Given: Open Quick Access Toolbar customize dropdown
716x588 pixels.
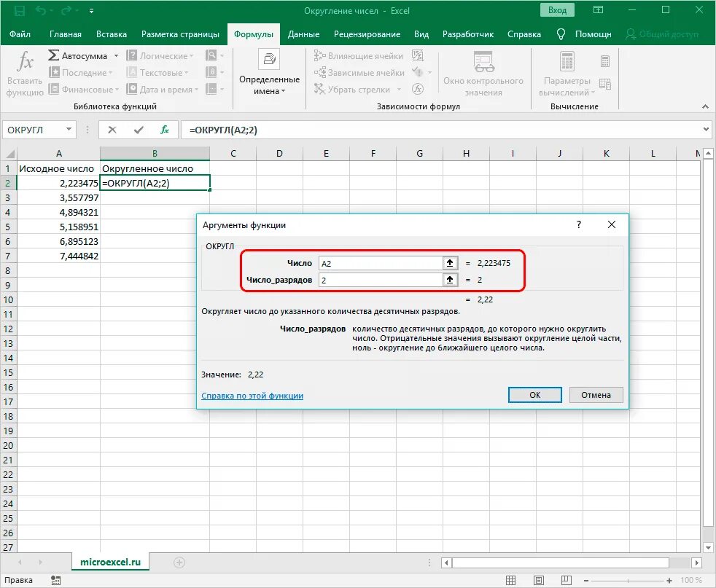Looking at the screenshot, I should 91,11.
